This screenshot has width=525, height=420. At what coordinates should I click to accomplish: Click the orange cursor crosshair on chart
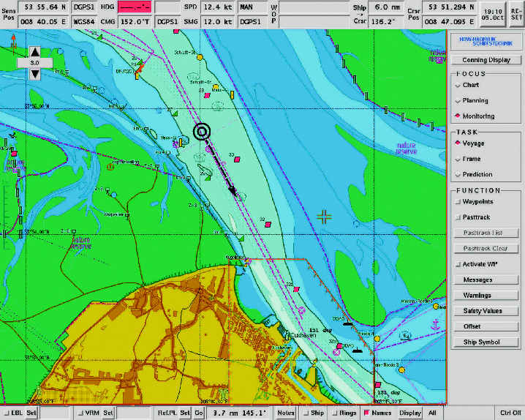tap(324, 217)
